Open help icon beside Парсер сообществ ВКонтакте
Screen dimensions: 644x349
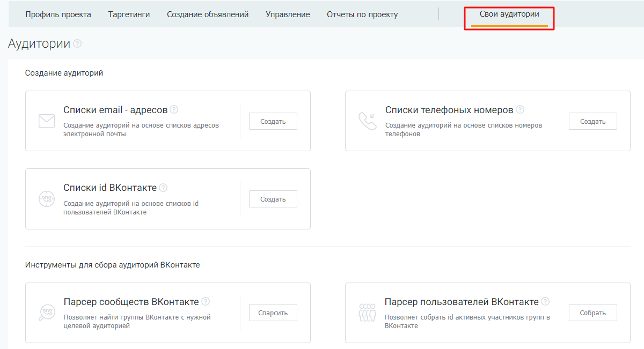click(206, 301)
